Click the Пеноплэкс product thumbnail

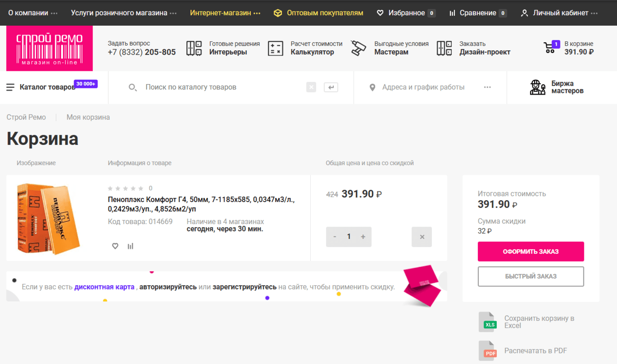[48, 219]
